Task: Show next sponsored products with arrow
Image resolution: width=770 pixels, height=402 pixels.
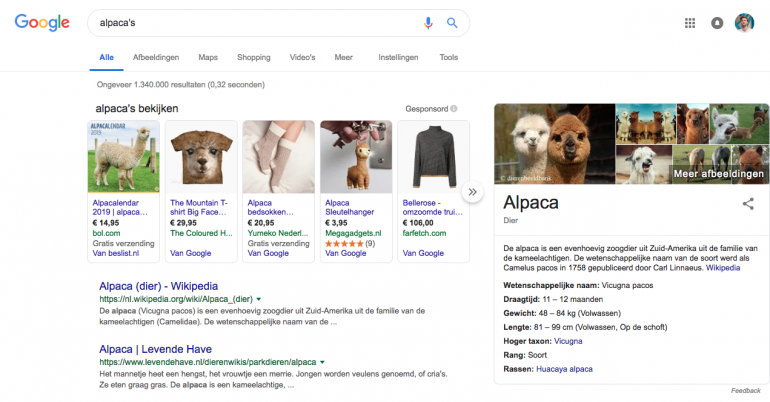Action: point(472,192)
